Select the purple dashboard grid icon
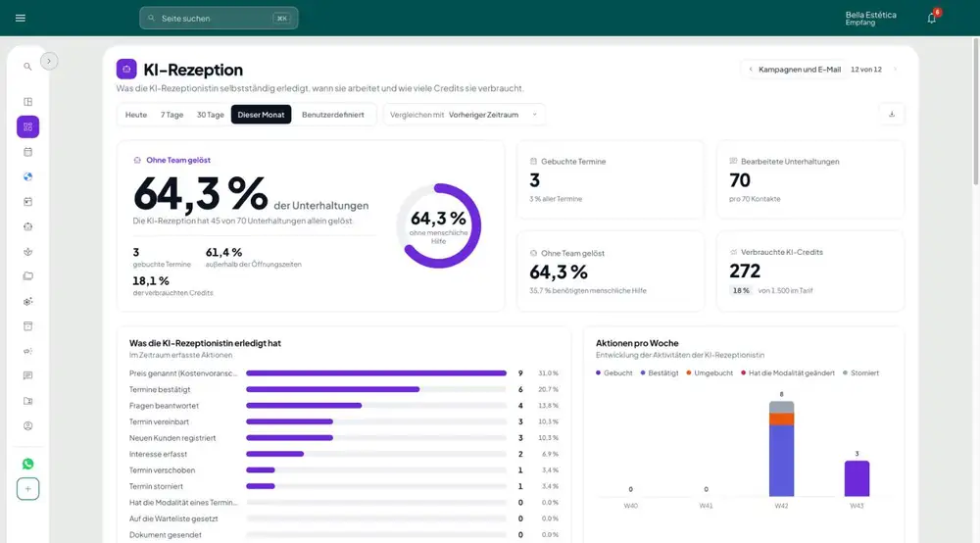The width and height of the screenshot is (980, 543). click(x=28, y=126)
